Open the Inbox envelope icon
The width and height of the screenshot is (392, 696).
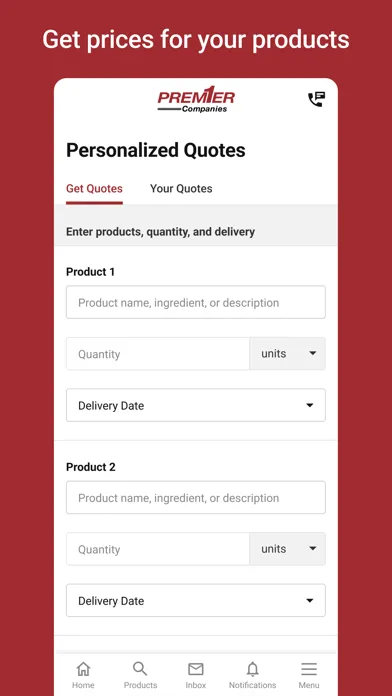point(196,669)
